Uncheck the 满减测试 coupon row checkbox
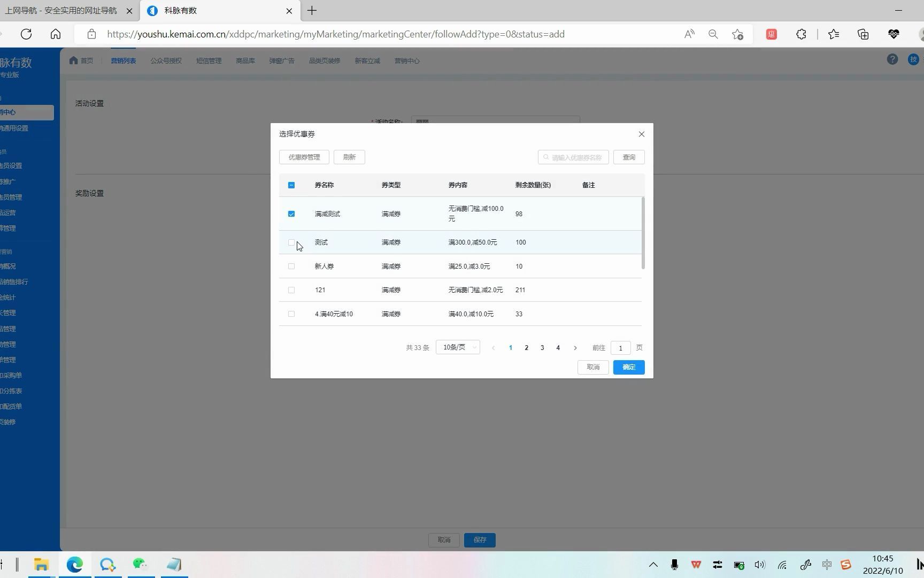The width and height of the screenshot is (924, 578). click(x=291, y=214)
